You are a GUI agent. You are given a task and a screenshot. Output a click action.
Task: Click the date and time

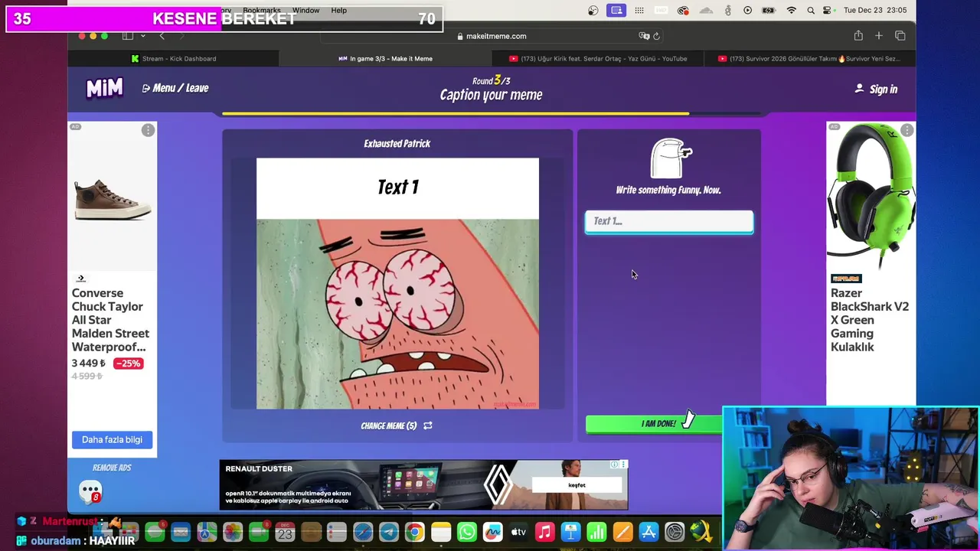[x=874, y=10]
